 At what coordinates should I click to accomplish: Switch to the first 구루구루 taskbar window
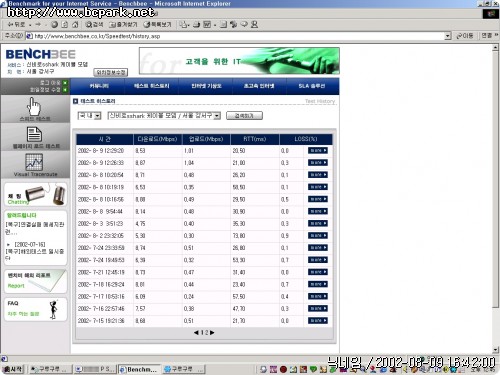[50, 369]
